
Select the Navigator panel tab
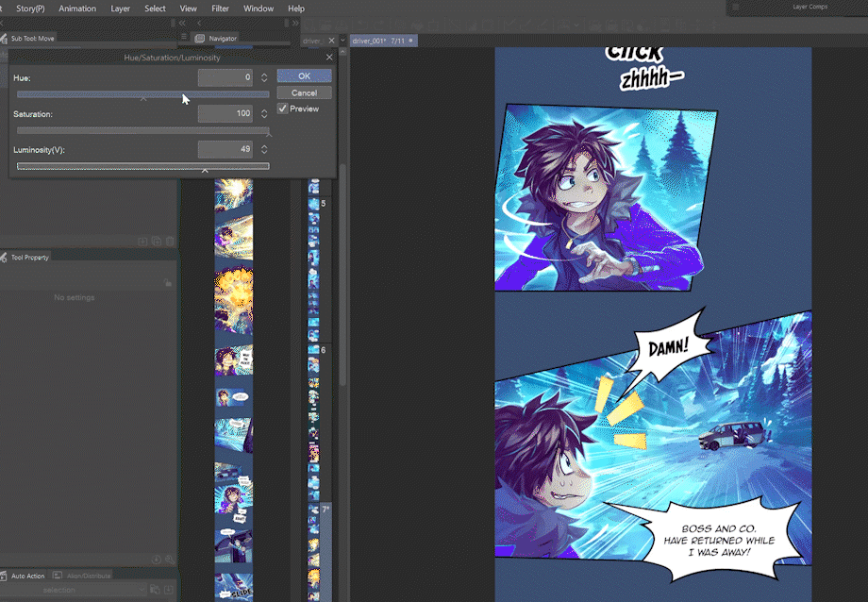pyautogui.click(x=217, y=38)
